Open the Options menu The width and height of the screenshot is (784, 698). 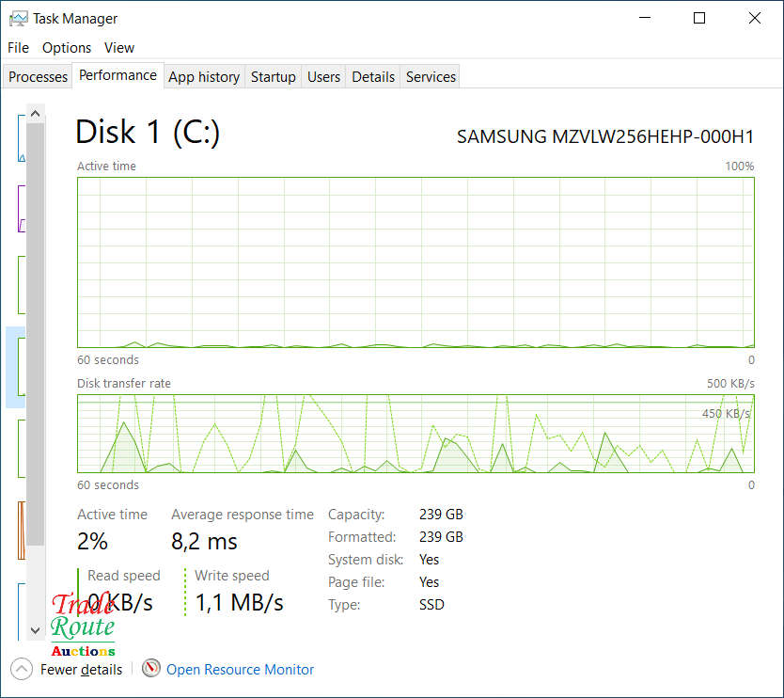pyautogui.click(x=67, y=47)
